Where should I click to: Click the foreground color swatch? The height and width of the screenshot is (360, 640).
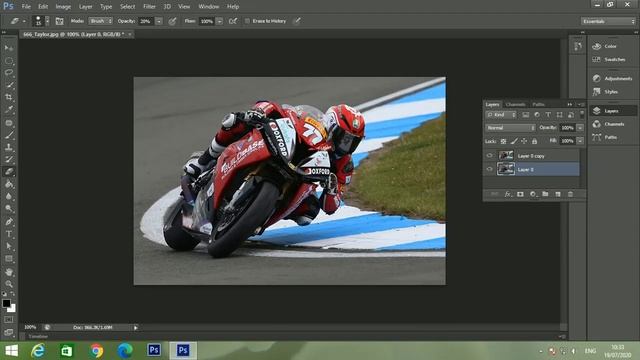click(6, 303)
